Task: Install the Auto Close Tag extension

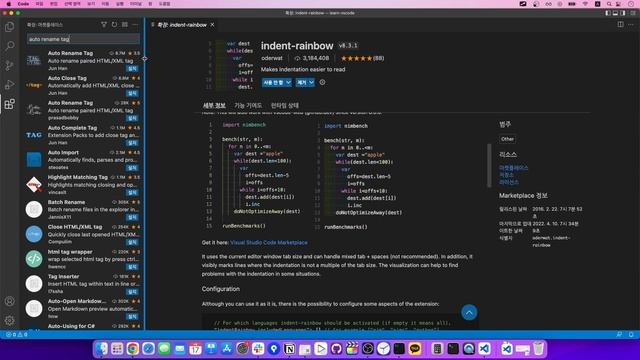Action: coord(132,93)
